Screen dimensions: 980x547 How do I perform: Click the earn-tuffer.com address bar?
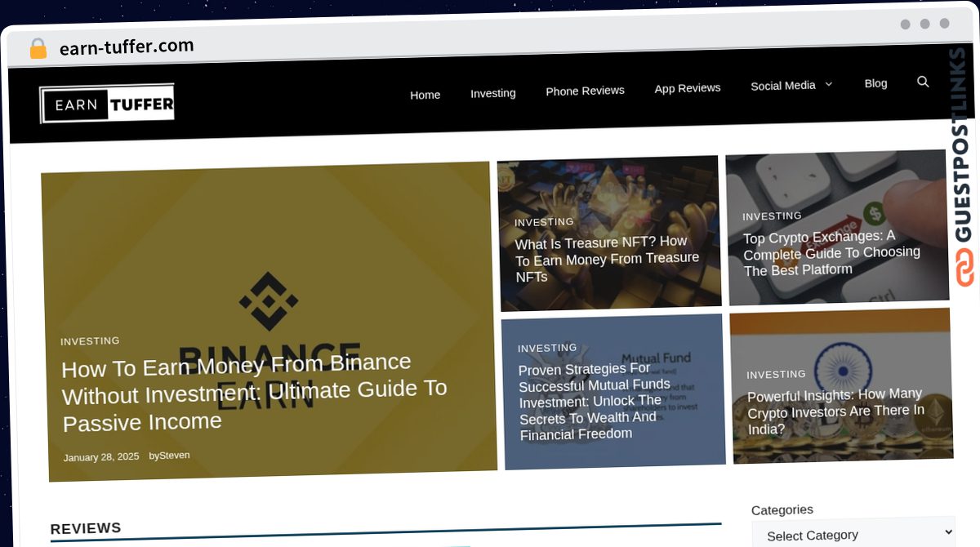127,47
